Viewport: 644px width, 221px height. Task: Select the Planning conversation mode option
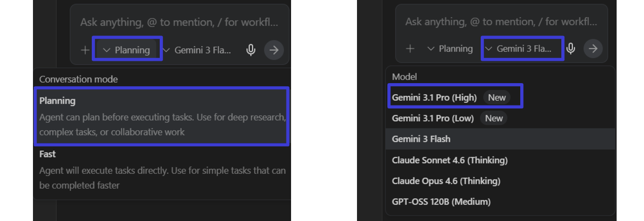tap(161, 116)
